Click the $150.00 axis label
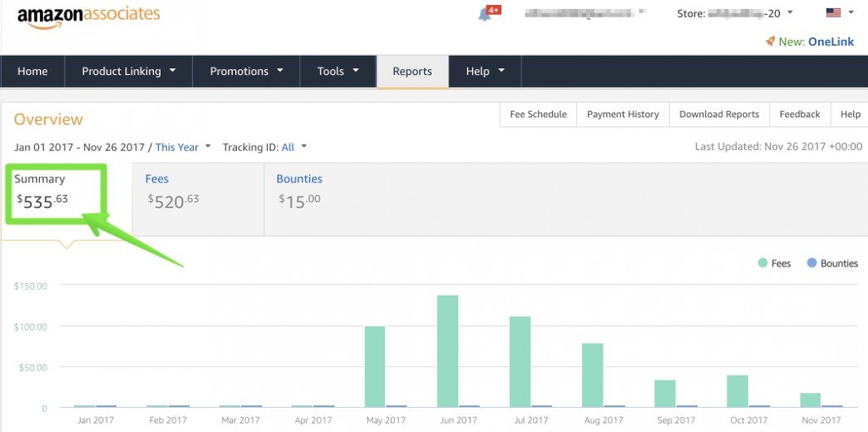 click(31, 286)
